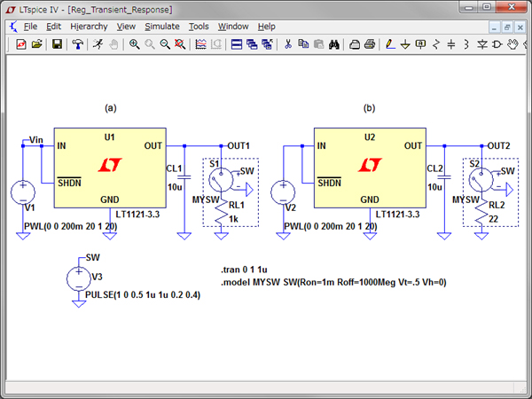Click the .tran 0 1 1u directive

[245, 270]
